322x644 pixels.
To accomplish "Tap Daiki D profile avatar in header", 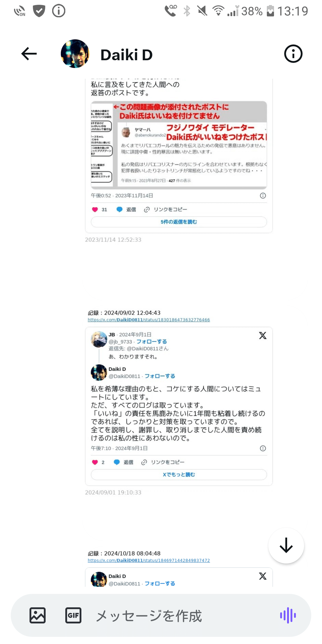I will pyautogui.click(x=75, y=54).
